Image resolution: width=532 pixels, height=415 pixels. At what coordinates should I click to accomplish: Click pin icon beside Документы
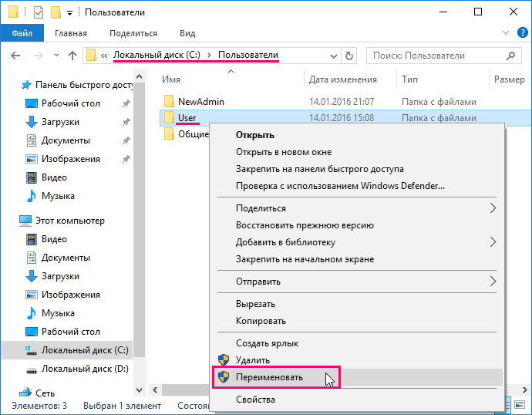click(126, 140)
